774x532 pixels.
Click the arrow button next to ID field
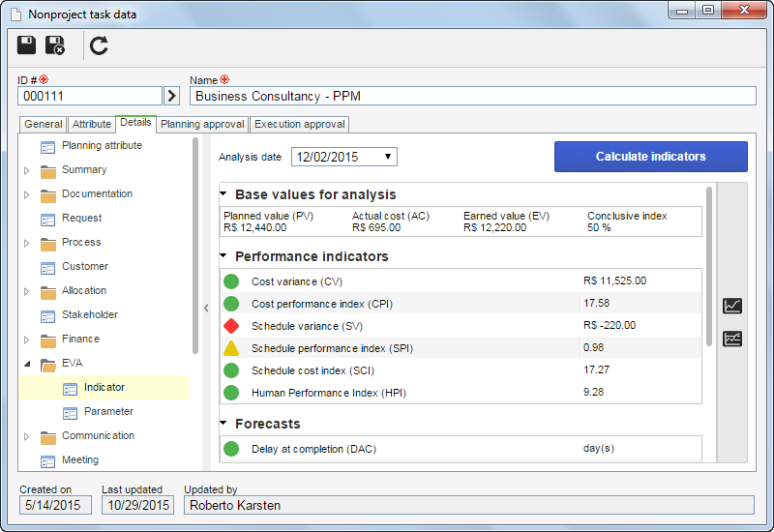pos(171,96)
